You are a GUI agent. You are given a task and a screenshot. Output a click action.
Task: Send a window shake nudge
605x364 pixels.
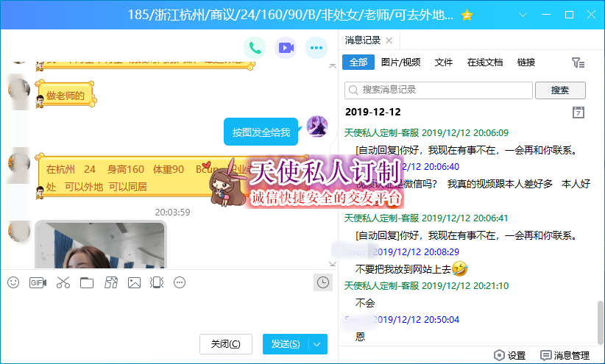(x=156, y=282)
